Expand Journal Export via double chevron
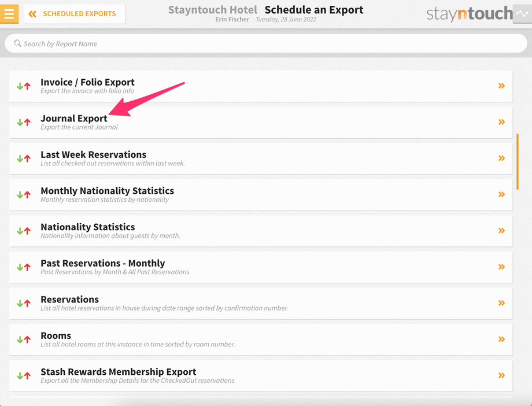This screenshot has height=406, width=532. (x=501, y=122)
